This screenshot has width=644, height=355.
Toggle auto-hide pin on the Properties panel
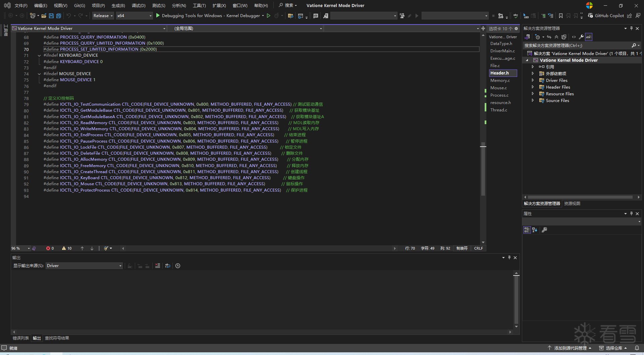click(x=631, y=213)
